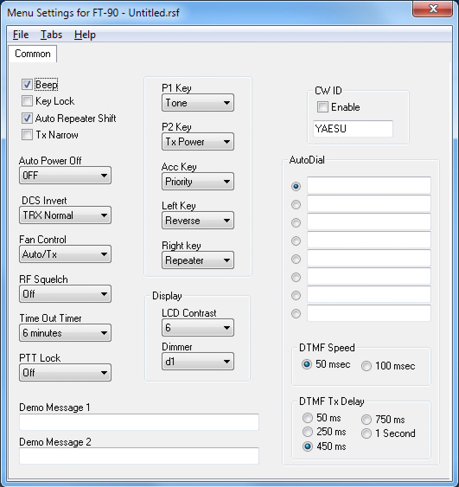Uncheck the Beep checkbox
Viewport: 459px width, 487px height.
pos(27,84)
